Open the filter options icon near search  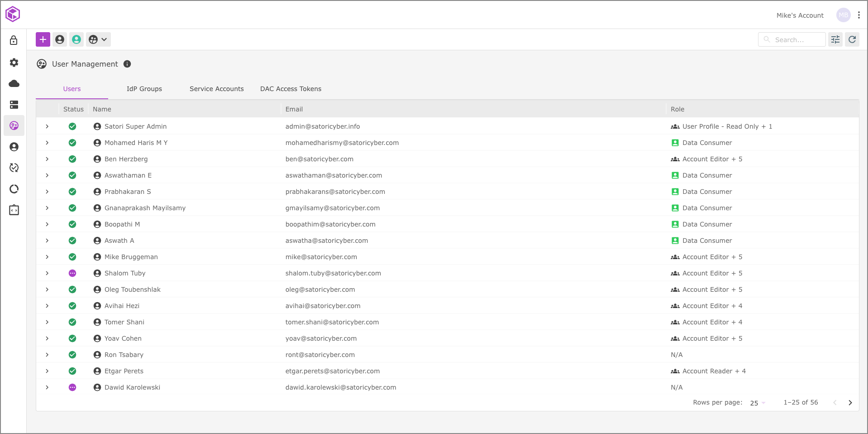pyautogui.click(x=835, y=39)
